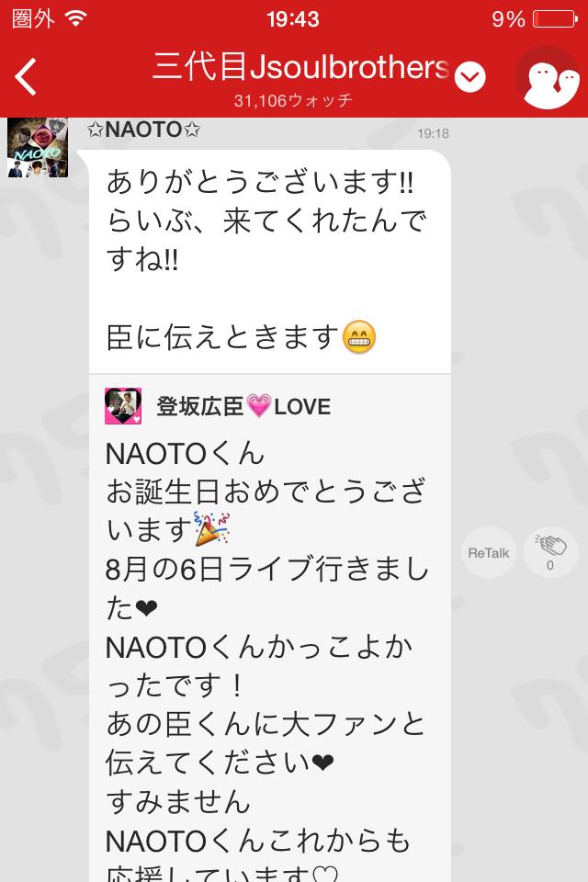The height and width of the screenshot is (882, 588).
Task: Tap the clapping hands icon
Action: tap(550, 552)
